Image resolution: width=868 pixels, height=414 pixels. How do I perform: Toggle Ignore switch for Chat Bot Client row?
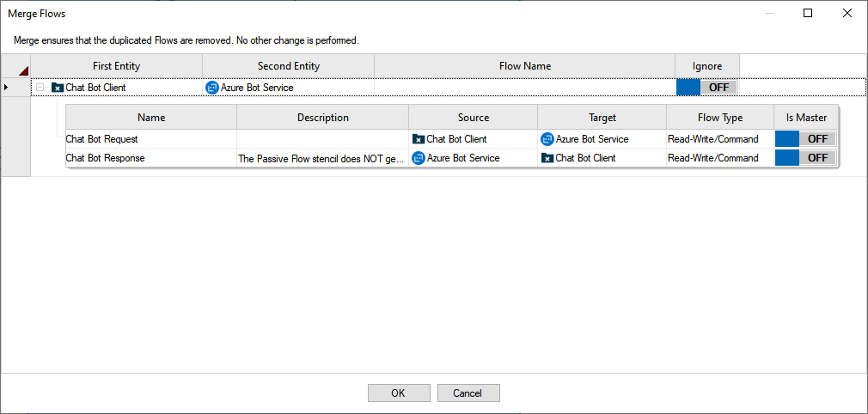click(707, 88)
